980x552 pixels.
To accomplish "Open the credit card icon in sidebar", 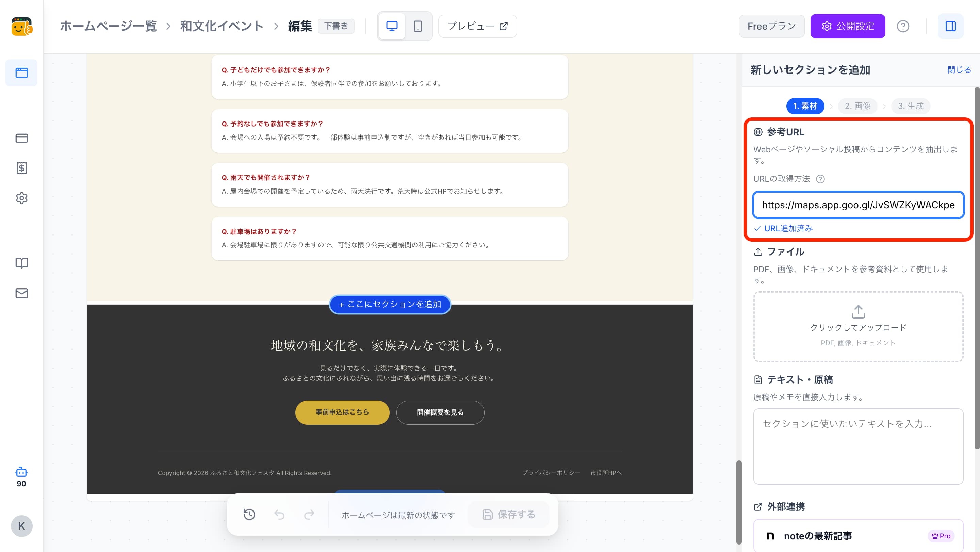I will coord(22,138).
